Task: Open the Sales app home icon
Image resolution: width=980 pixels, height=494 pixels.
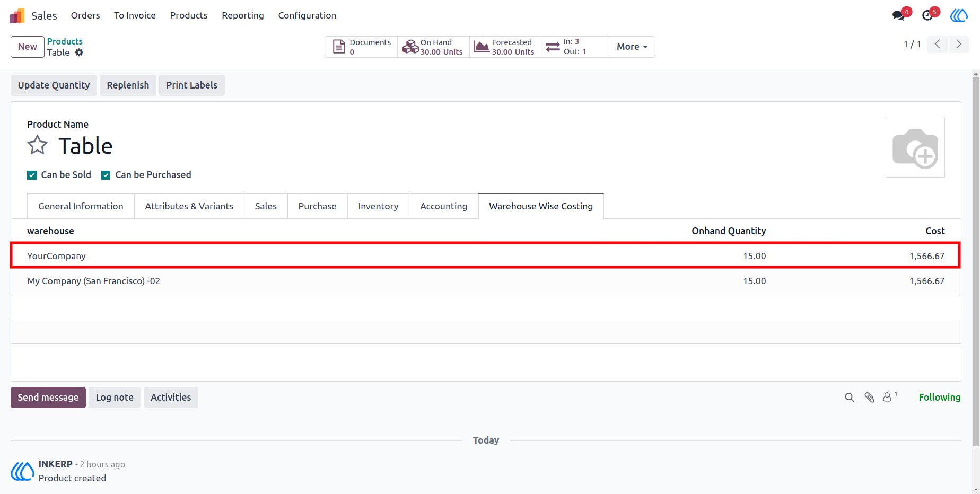Action: (17, 15)
